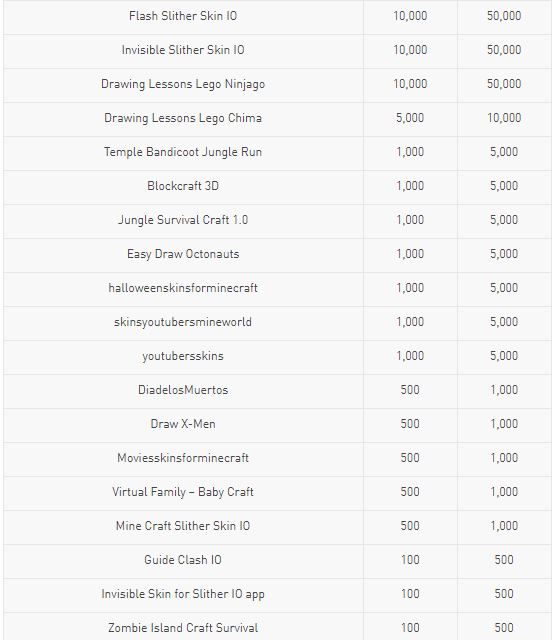Select halloweenskinsforminecraft app name
The width and height of the screenshot is (555, 640).
click(x=183, y=288)
